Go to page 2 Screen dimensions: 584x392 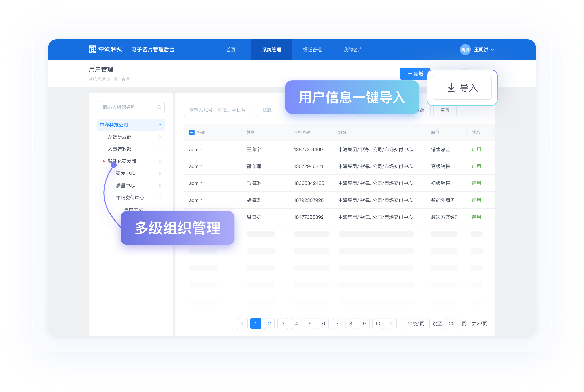pos(269,323)
